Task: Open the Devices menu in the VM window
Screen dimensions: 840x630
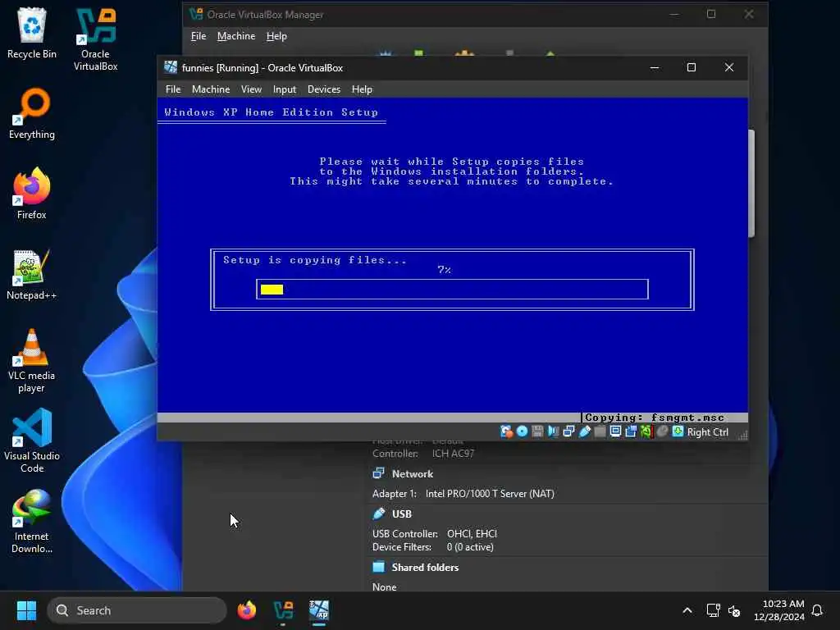Action: coord(324,89)
